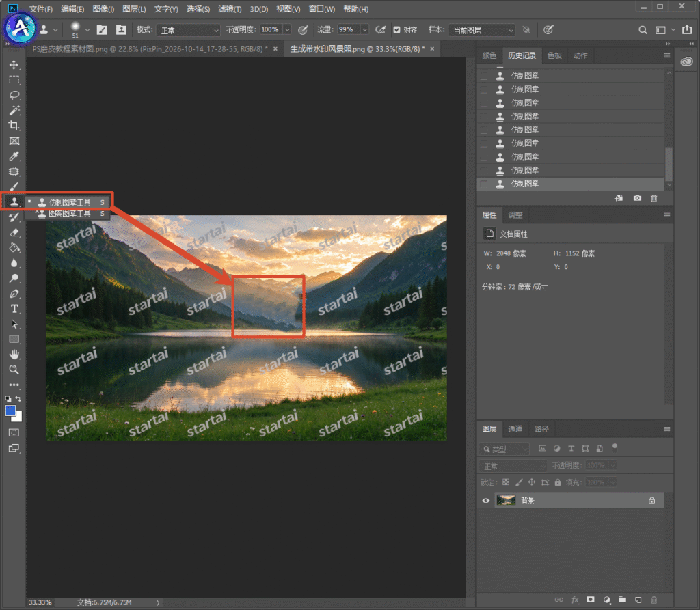
Task: Open the flow (流量) 99% dropdown arrow
Action: click(364, 30)
